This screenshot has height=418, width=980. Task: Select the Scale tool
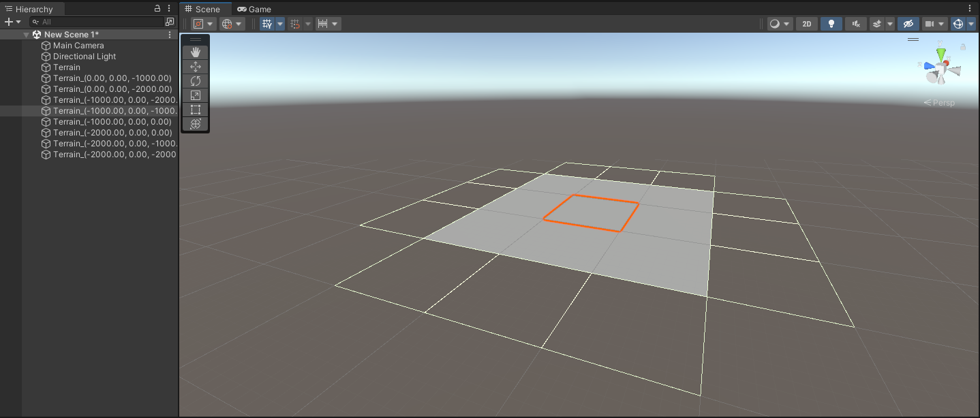(196, 95)
